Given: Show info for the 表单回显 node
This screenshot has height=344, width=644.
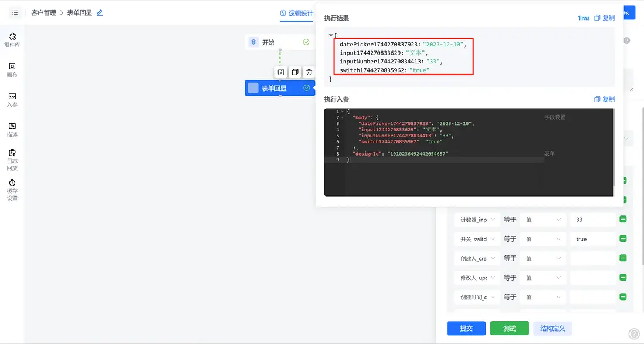Looking at the screenshot, I should pyautogui.click(x=281, y=72).
